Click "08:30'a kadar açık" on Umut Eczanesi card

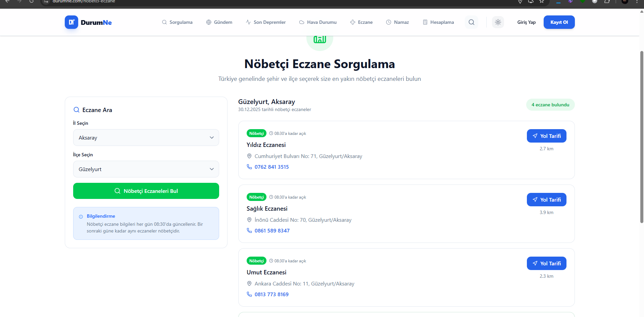pos(290,261)
